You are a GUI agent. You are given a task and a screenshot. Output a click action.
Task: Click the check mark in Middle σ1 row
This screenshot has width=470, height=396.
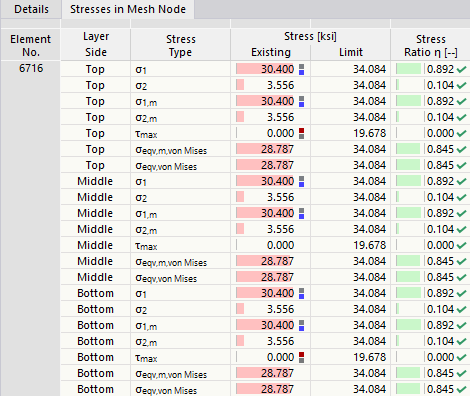(462, 181)
